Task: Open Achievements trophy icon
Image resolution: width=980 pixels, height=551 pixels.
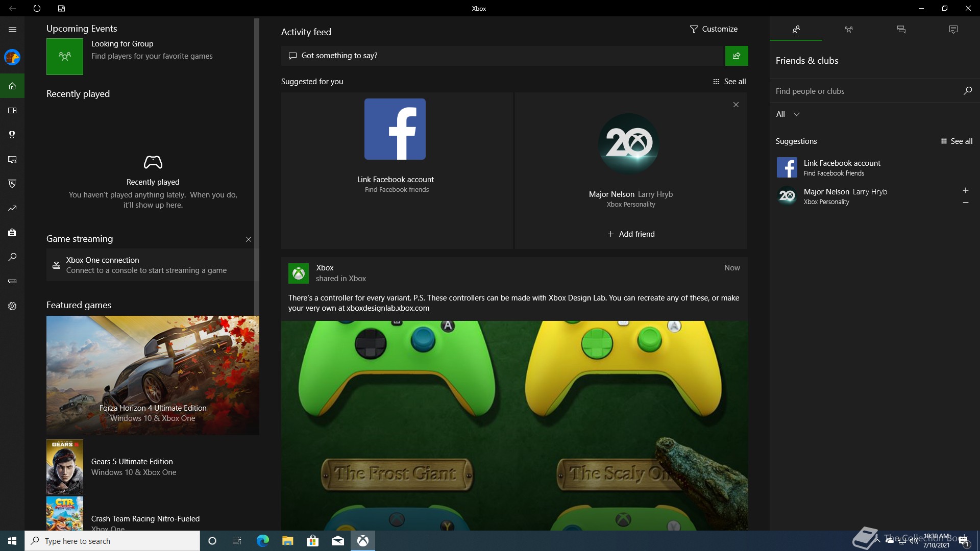Action: tap(12, 135)
